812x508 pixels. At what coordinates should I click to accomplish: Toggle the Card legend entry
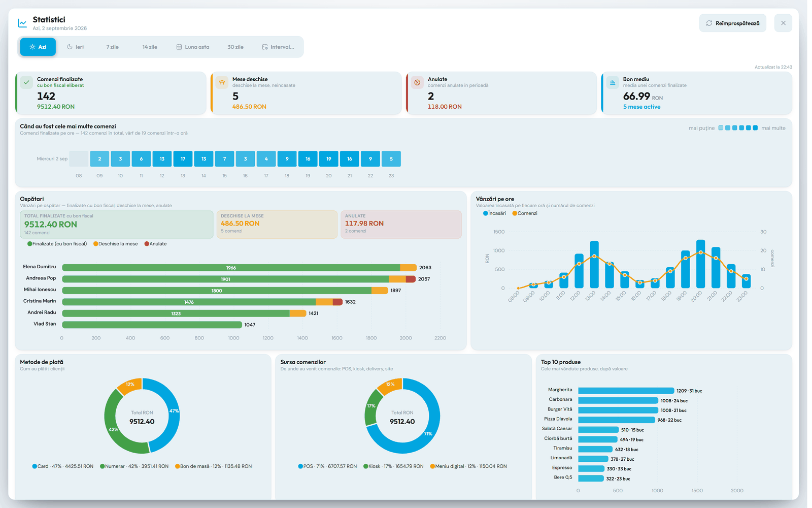(63, 466)
